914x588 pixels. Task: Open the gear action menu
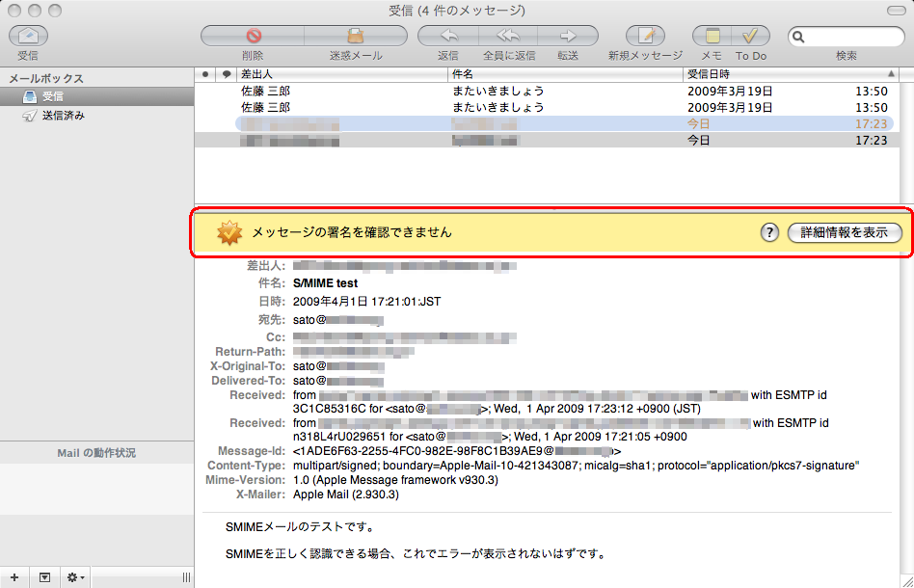click(75, 577)
